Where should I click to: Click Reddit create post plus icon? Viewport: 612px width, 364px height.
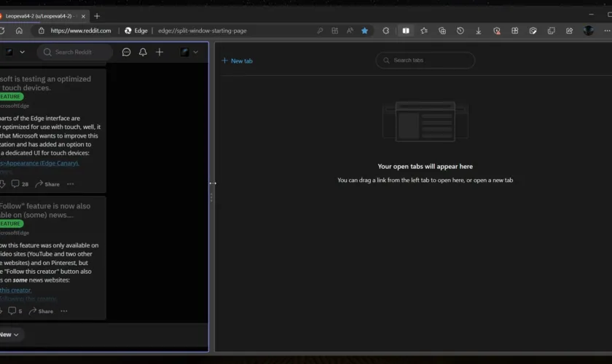(160, 52)
